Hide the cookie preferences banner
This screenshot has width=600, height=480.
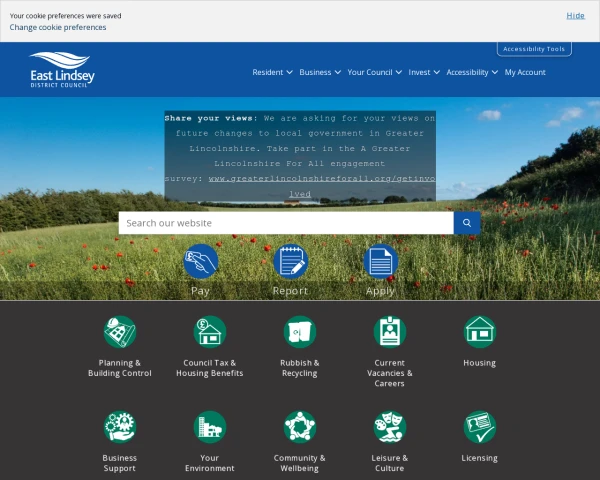point(575,16)
